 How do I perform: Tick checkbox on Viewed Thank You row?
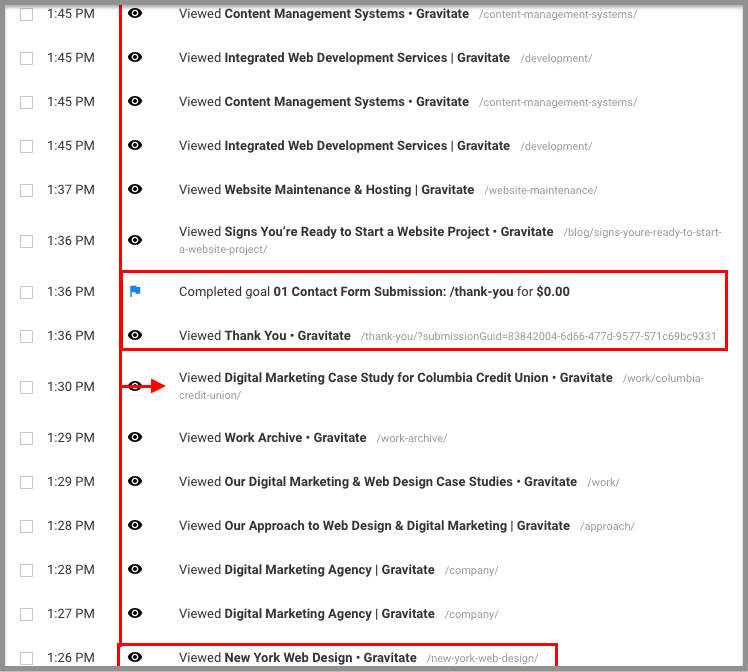tap(26, 336)
